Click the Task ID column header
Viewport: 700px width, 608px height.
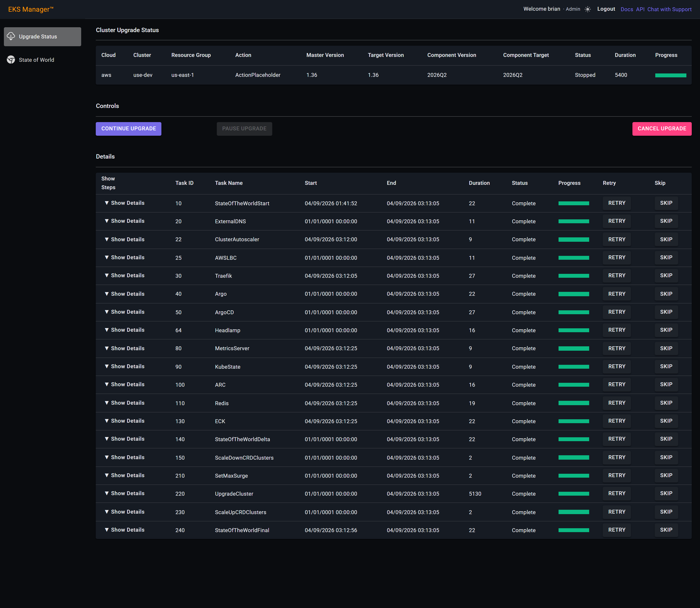[184, 183]
